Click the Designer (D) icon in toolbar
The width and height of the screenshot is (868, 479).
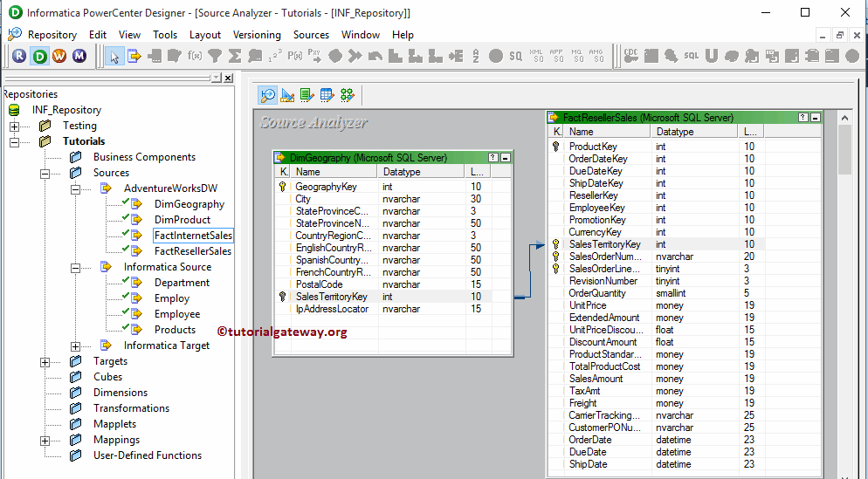pos(39,56)
